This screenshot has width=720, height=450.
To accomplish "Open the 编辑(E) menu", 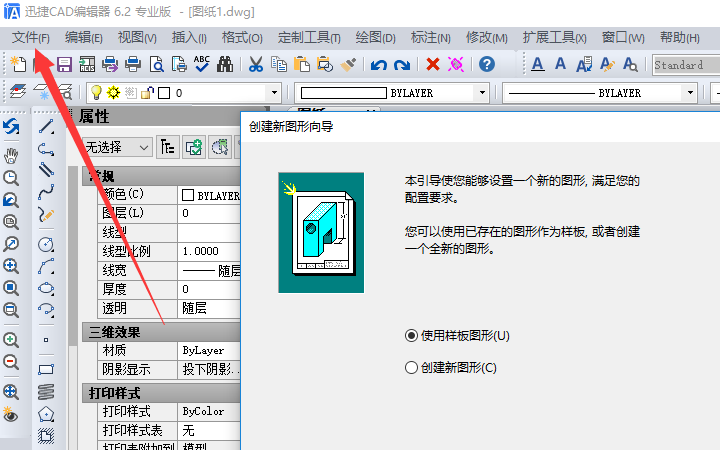I will click(84, 38).
